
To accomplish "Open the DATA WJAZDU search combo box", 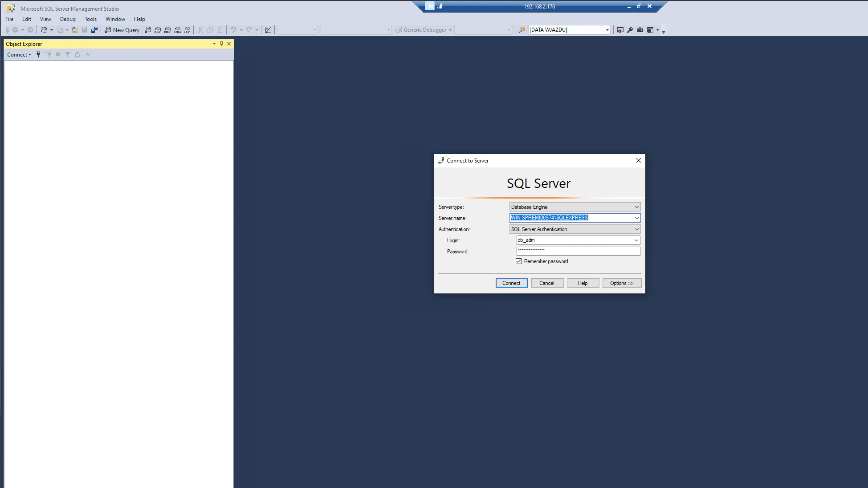I will coord(607,30).
